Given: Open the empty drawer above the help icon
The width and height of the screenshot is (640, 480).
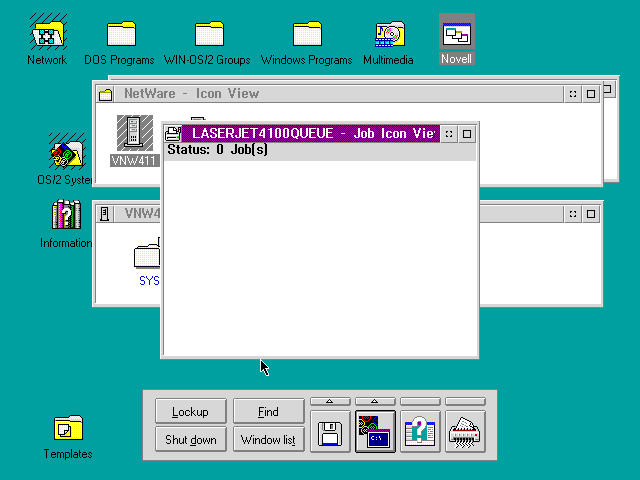Looking at the screenshot, I should coord(420,402).
